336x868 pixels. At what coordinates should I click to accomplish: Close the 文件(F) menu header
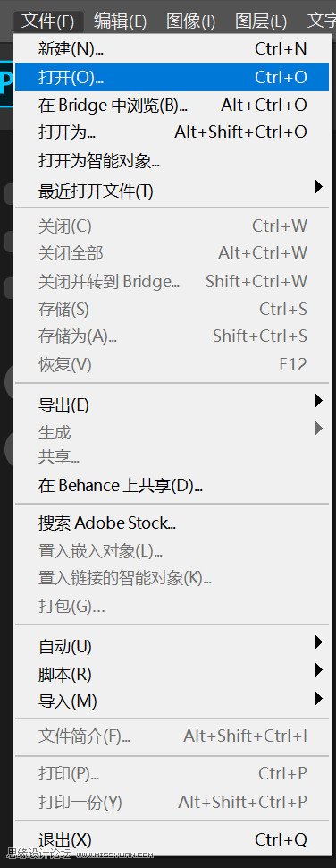(x=48, y=21)
